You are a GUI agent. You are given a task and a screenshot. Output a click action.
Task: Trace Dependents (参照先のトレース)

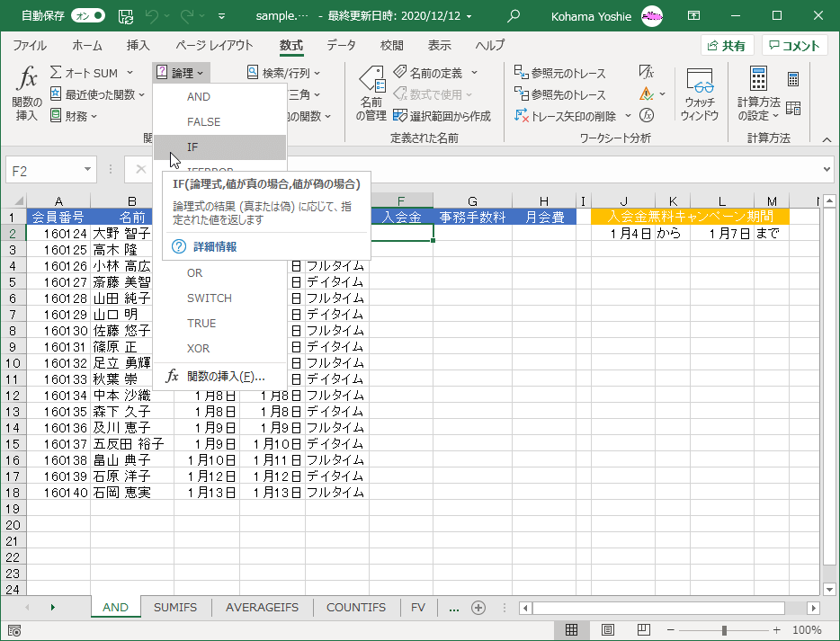point(559,94)
